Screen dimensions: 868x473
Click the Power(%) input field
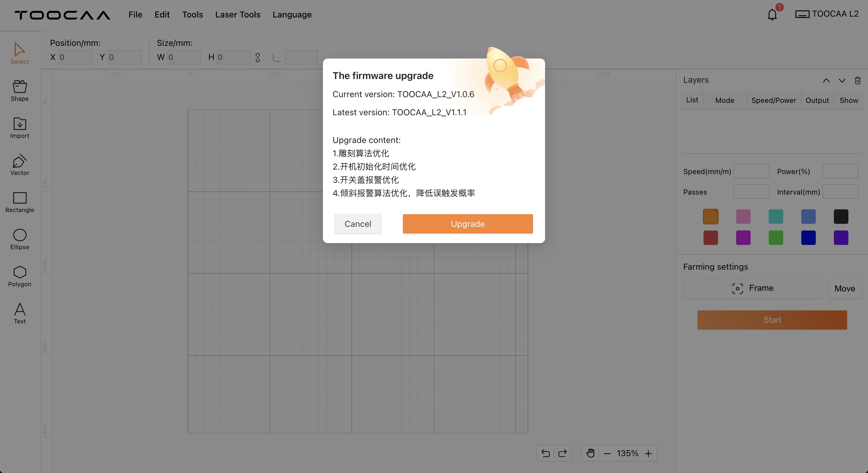pyautogui.click(x=840, y=171)
